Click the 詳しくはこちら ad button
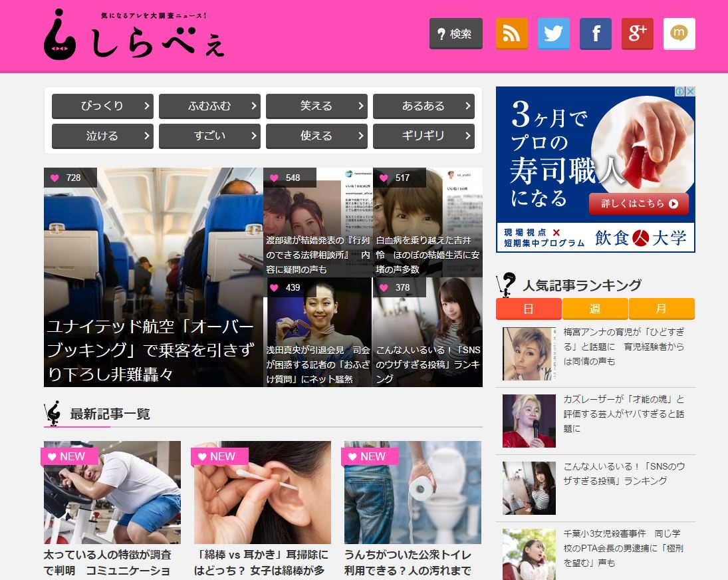The height and width of the screenshot is (580, 728). (x=639, y=204)
